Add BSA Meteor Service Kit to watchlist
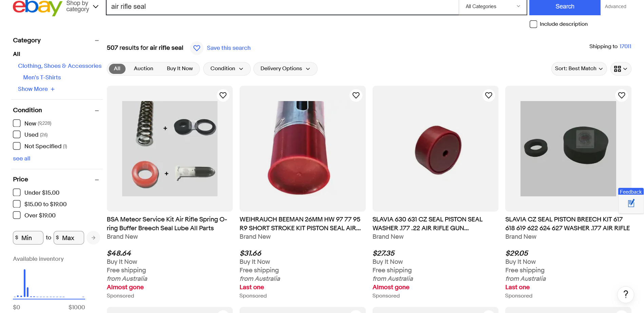The image size is (644, 313). tap(223, 95)
